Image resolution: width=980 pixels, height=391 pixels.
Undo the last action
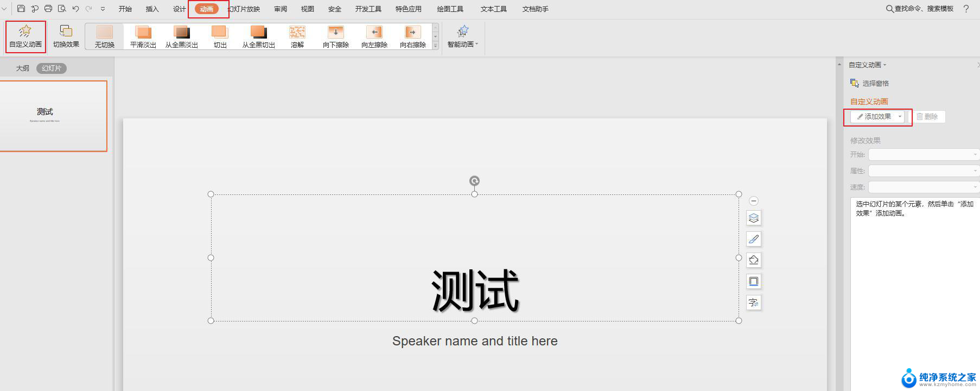pos(75,9)
